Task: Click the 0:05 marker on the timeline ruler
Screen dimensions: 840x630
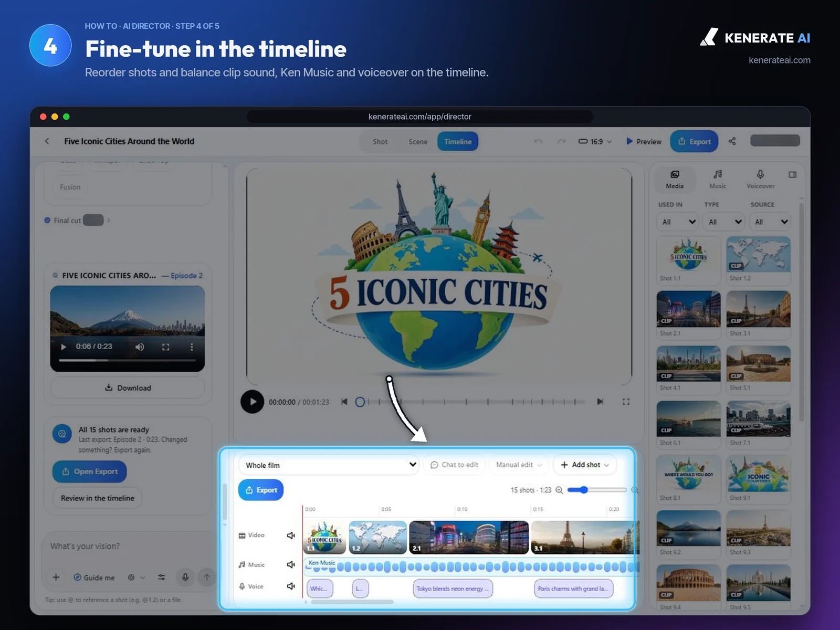Action: pos(386,509)
